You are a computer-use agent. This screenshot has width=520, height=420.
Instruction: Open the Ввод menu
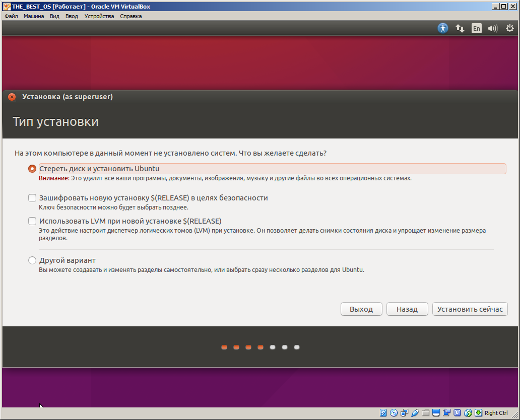[x=72, y=16]
